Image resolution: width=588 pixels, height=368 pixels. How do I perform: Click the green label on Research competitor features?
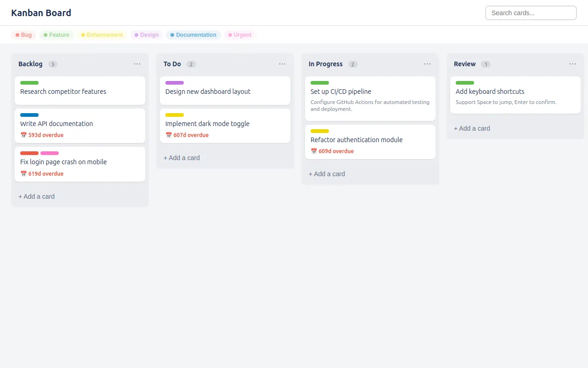click(29, 83)
